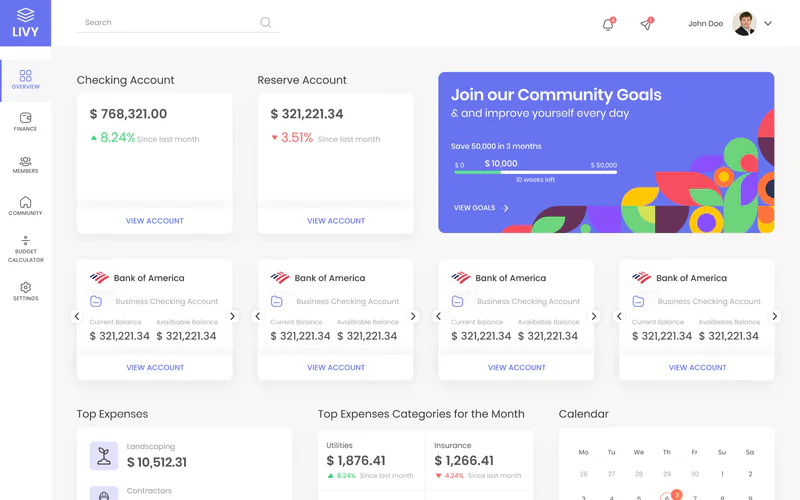
Task: Select calendar day 1
Action: pos(722,474)
